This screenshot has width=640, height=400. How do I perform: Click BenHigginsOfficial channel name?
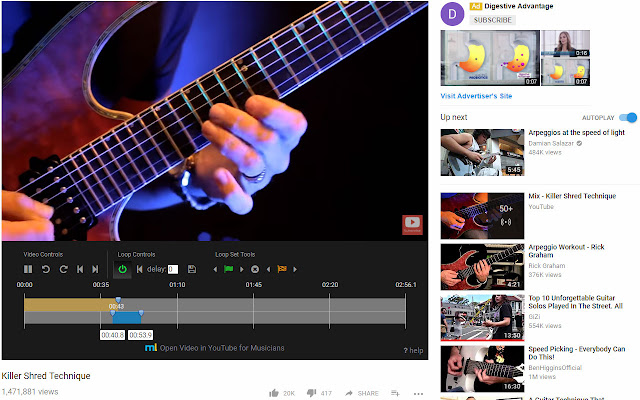[555, 368]
